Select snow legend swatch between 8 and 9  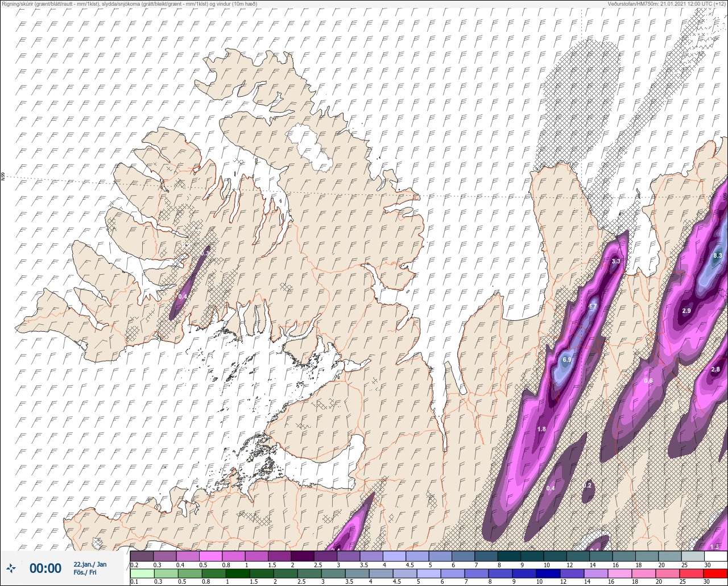coord(509,555)
